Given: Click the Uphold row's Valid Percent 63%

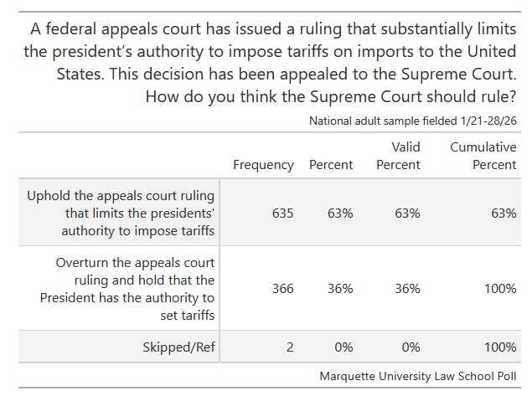Looking at the screenshot, I should point(407,213).
